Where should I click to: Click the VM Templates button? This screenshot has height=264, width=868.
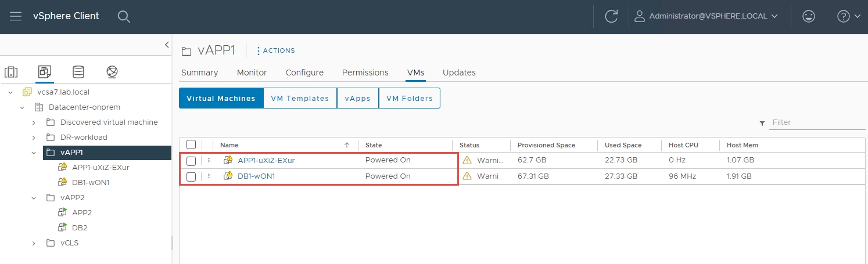coord(300,98)
